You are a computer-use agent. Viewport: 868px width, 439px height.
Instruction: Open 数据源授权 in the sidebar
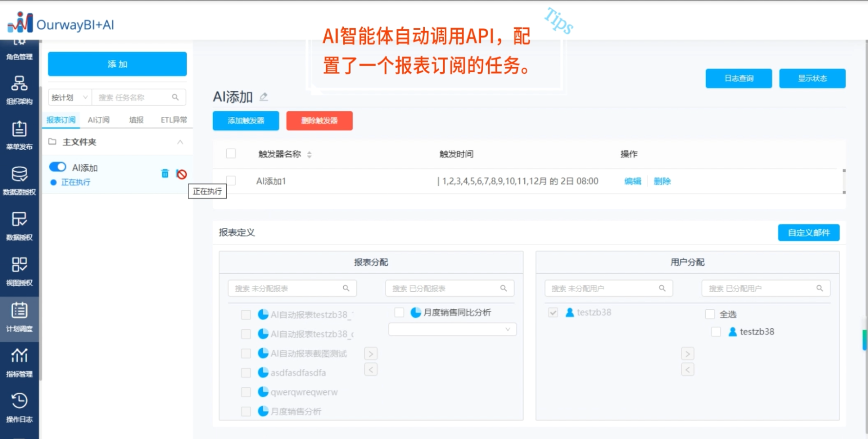pyautogui.click(x=19, y=180)
